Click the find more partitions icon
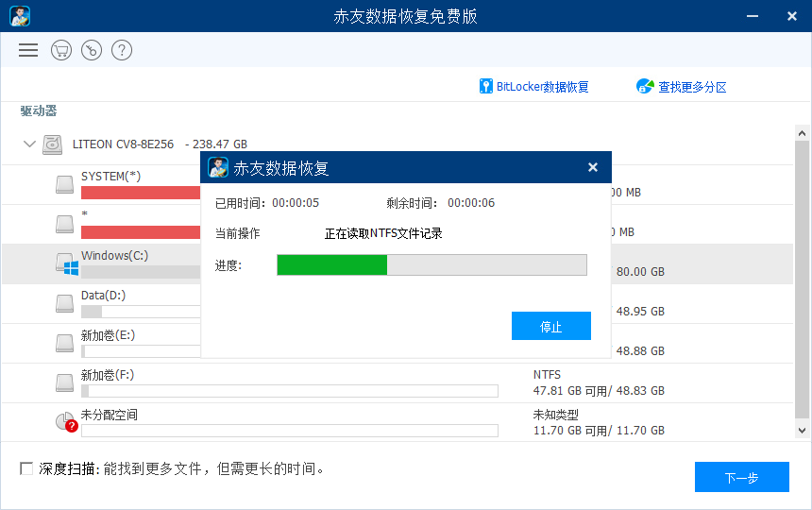This screenshot has height=510, width=812. (646, 87)
